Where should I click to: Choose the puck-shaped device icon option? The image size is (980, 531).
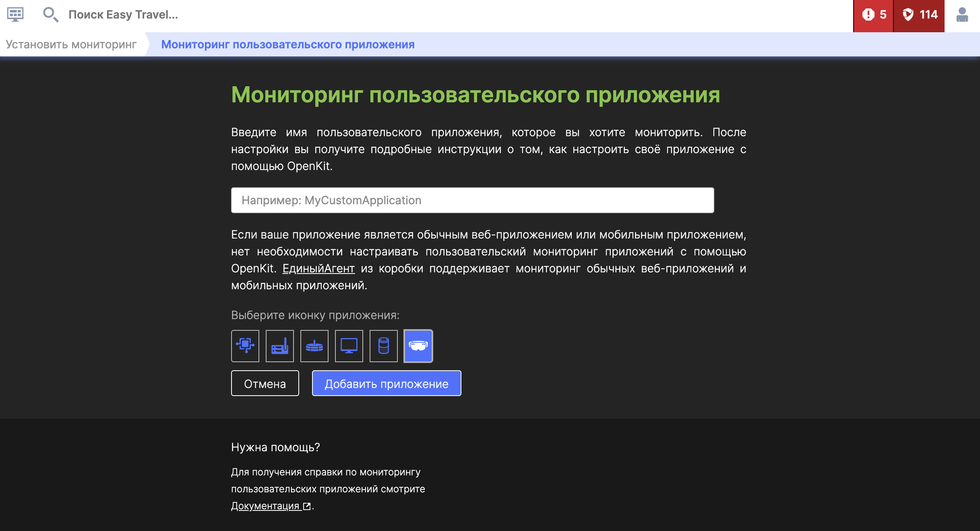click(x=314, y=346)
